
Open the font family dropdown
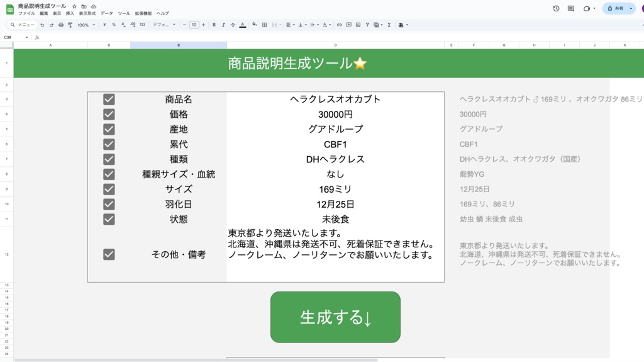pos(164,25)
